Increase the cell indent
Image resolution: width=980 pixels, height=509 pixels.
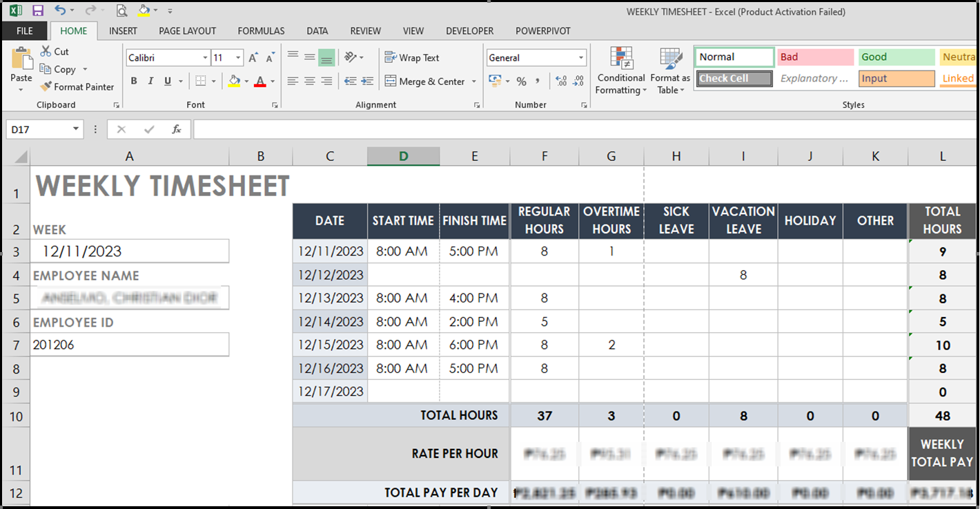pos(368,81)
